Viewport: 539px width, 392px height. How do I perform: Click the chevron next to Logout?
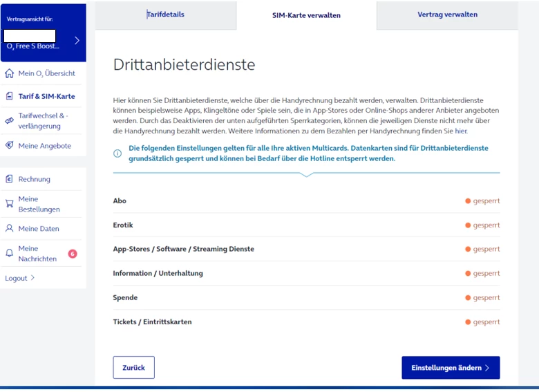tap(32, 277)
